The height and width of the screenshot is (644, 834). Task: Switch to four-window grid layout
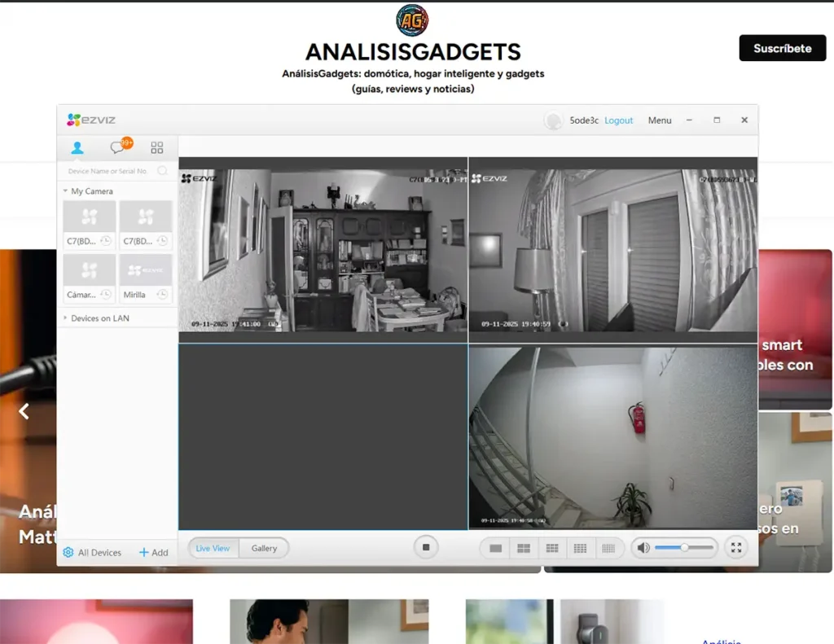click(524, 549)
